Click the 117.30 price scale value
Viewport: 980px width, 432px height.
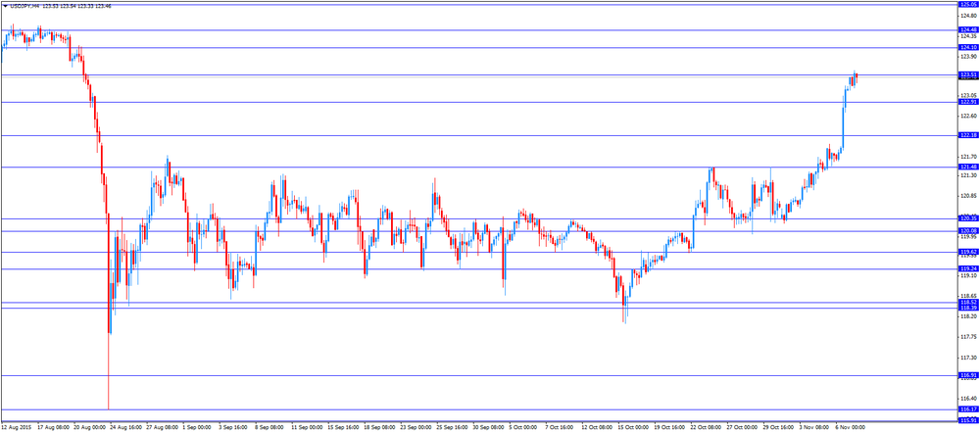tap(968, 359)
